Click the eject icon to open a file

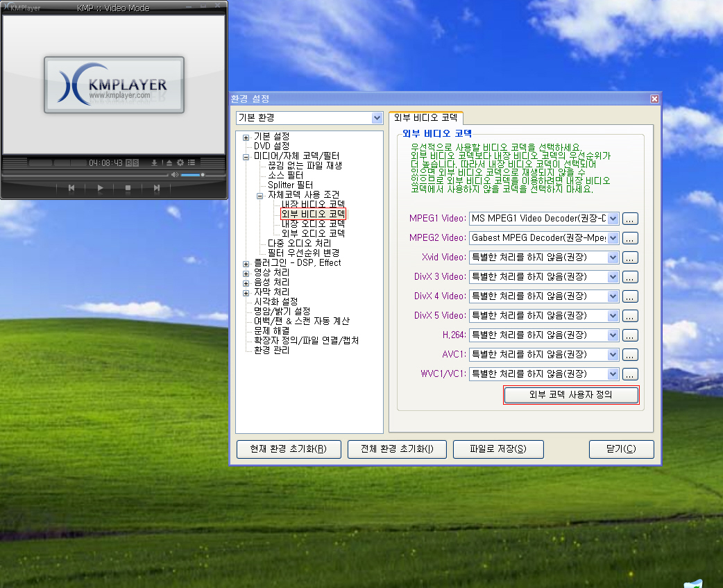click(x=169, y=163)
